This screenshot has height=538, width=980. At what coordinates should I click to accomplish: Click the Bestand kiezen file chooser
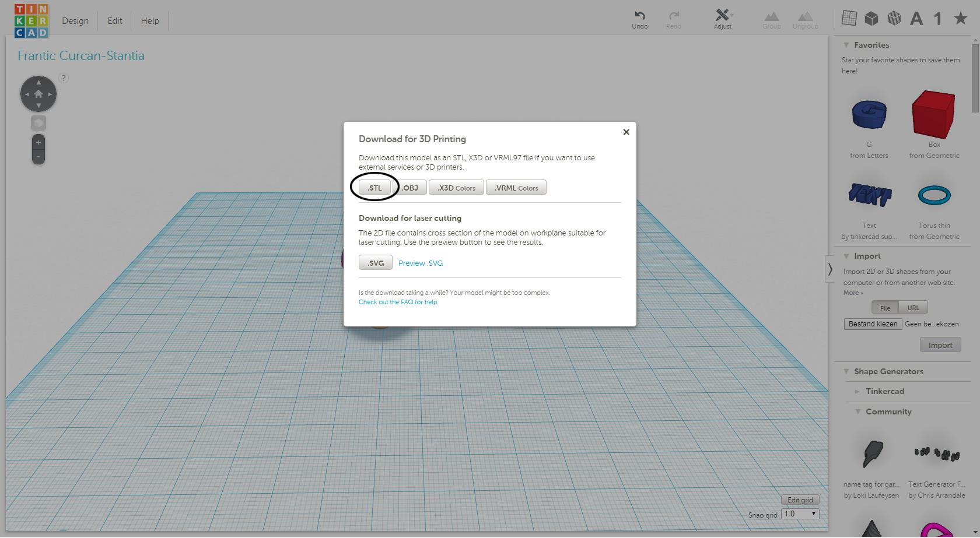tap(873, 324)
